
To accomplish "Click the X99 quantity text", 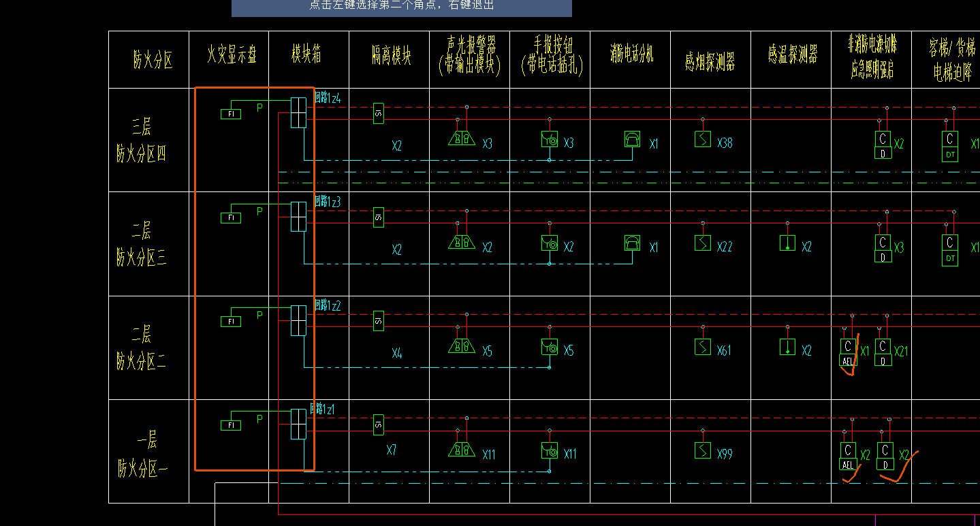I will click(x=725, y=454).
